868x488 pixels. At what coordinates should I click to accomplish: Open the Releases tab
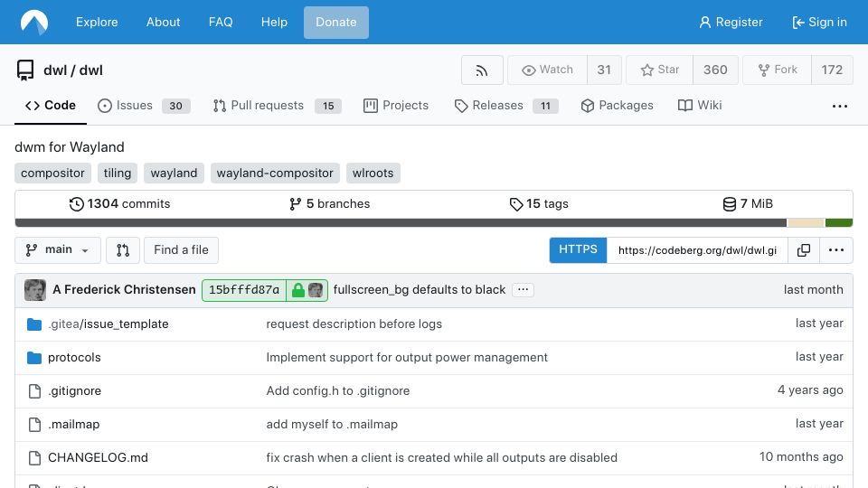pyautogui.click(x=506, y=106)
